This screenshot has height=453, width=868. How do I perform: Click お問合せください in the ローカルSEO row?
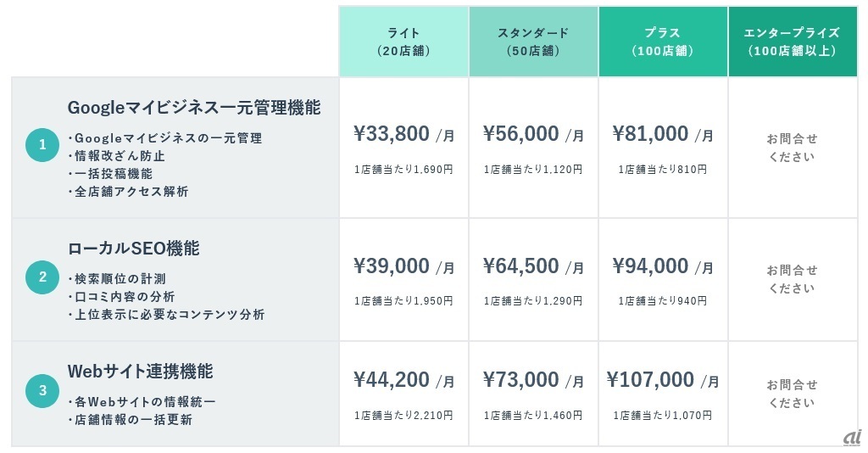792,279
